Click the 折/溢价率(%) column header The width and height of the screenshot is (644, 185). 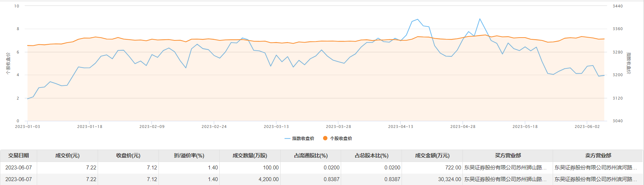pos(189,156)
